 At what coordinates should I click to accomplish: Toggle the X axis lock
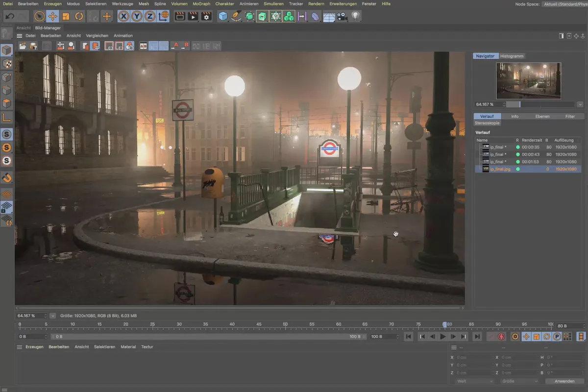click(124, 16)
